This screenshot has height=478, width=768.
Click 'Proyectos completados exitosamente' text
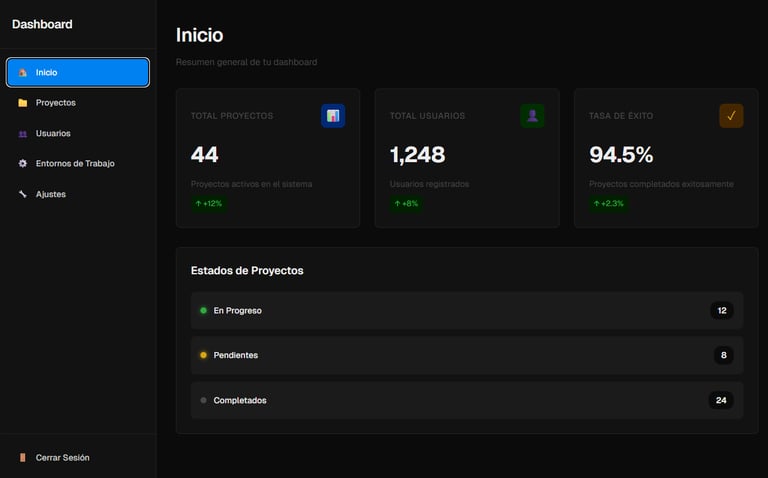click(x=661, y=184)
